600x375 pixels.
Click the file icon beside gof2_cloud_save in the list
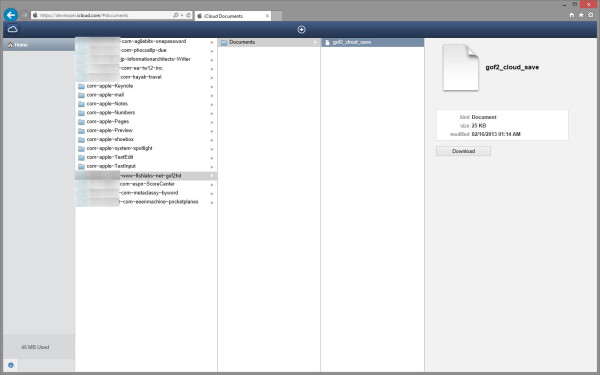coord(328,42)
